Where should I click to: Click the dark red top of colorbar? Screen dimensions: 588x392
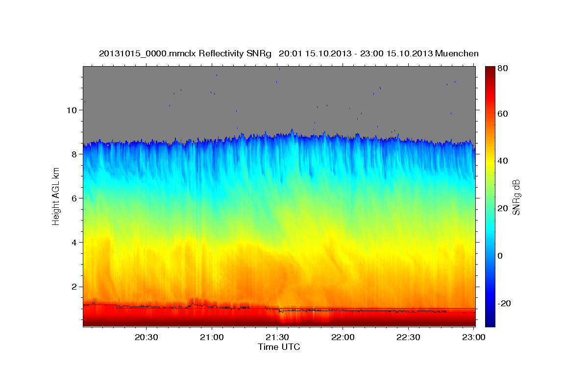[x=490, y=71]
